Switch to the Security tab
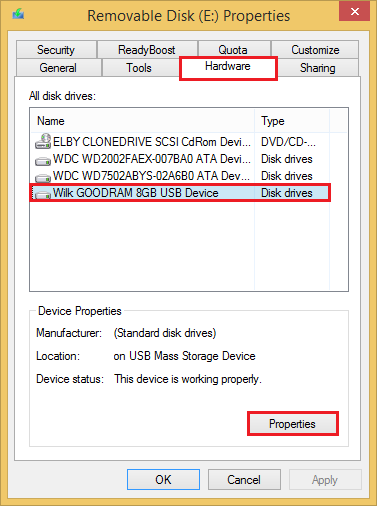Viewport: 377px width, 506px height. pyautogui.click(x=56, y=50)
